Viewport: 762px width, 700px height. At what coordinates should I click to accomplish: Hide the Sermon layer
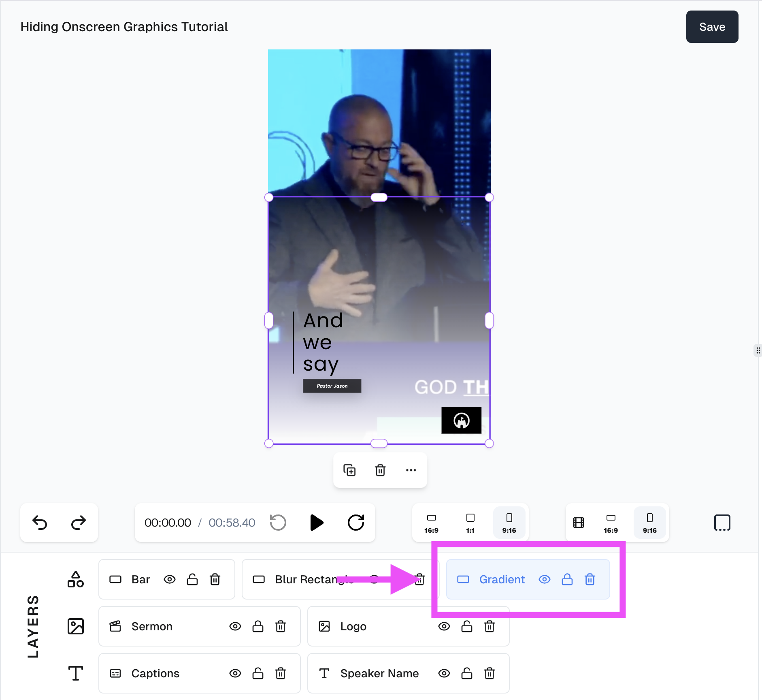[x=235, y=626]
